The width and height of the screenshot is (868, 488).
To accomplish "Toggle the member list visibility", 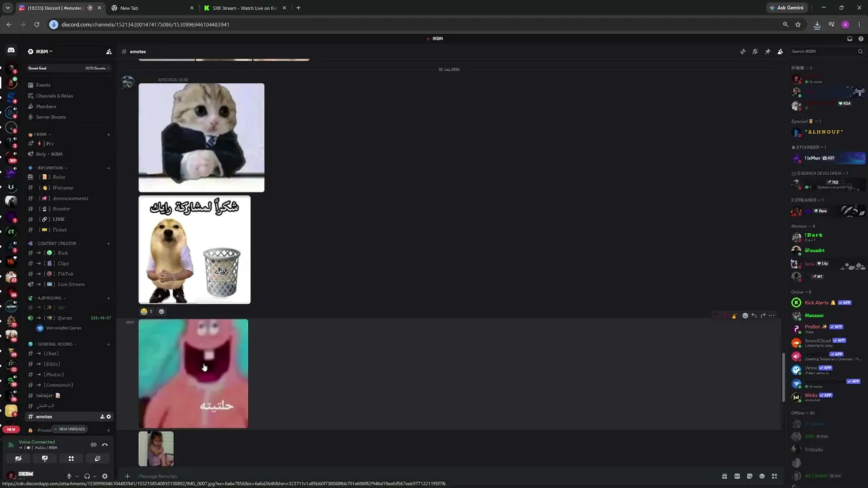I will [x=780, y=52].
